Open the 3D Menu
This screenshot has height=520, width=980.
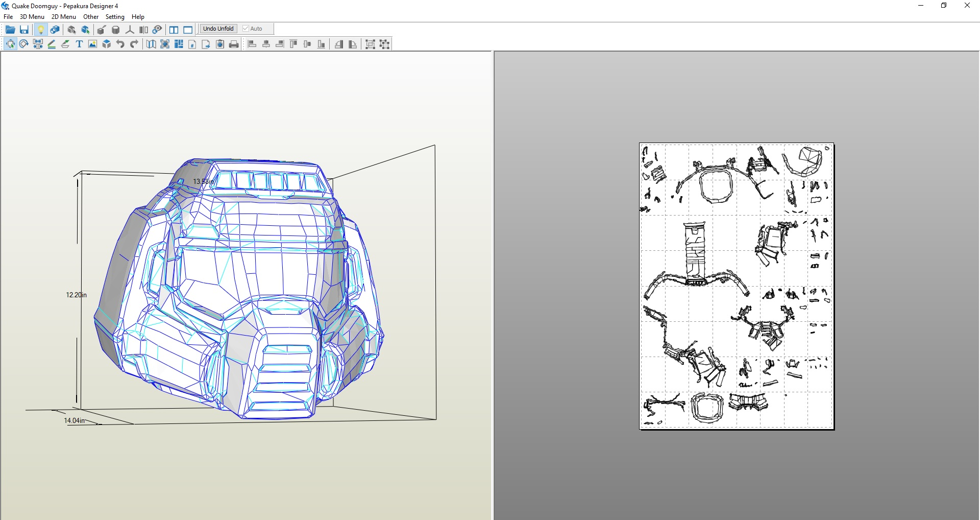(x=32, y=17)
